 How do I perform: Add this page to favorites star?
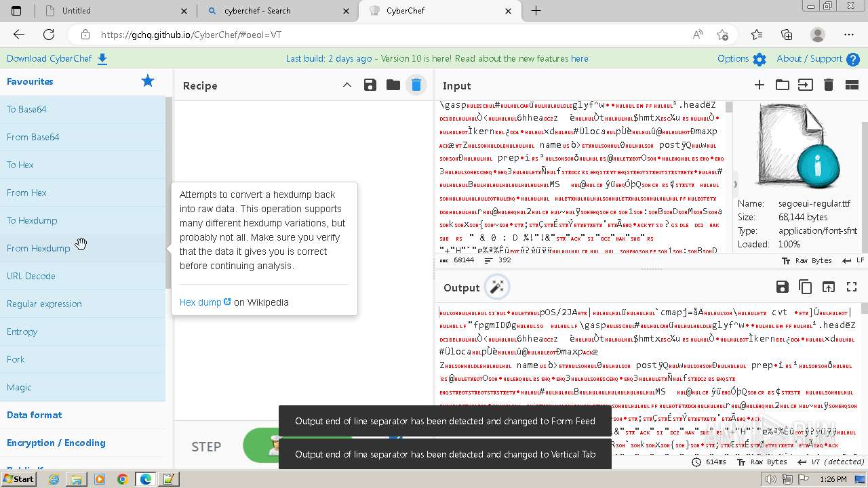point(723,35)
